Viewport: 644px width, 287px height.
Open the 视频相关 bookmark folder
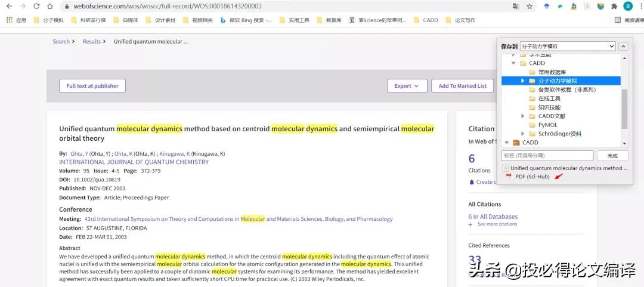tap(198, 20)
